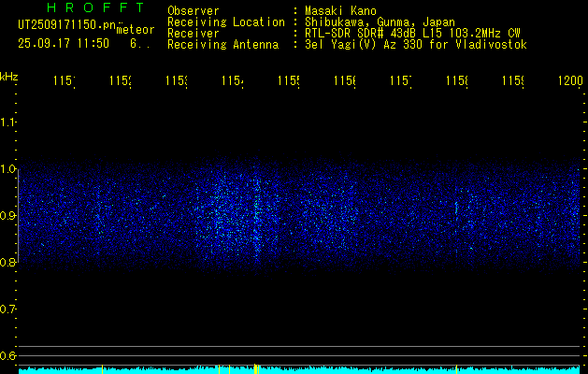
Task: Click the kHz axis unit label
Action: (x=9, y=78)
